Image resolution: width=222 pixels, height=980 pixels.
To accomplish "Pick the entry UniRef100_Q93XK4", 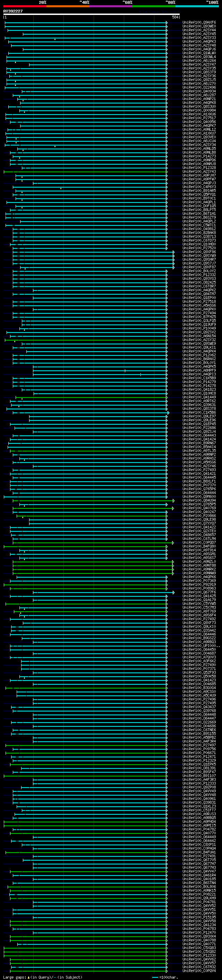I will point(199,937).
